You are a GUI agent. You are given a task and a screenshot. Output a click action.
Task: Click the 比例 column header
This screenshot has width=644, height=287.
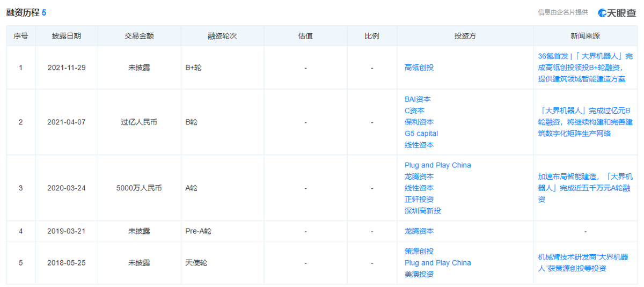[371, 36]
